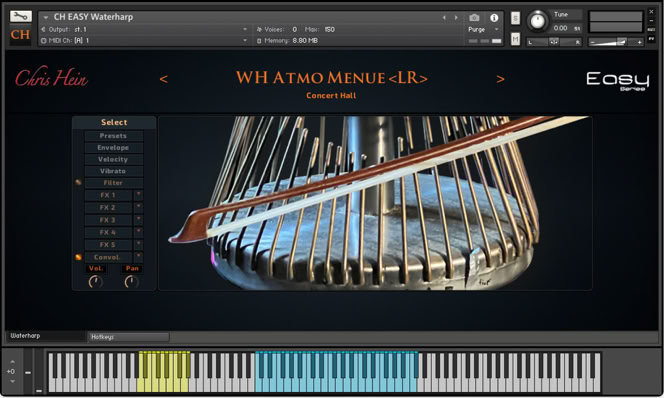Go to next patch with right arrow
This screenshot has height=398, width=664.
click(500, 79)
